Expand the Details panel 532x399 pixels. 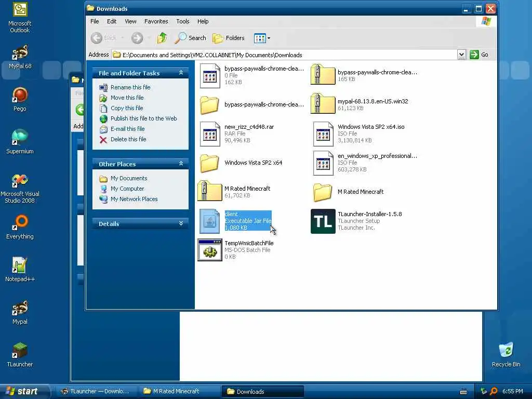[x=181, y=223]
